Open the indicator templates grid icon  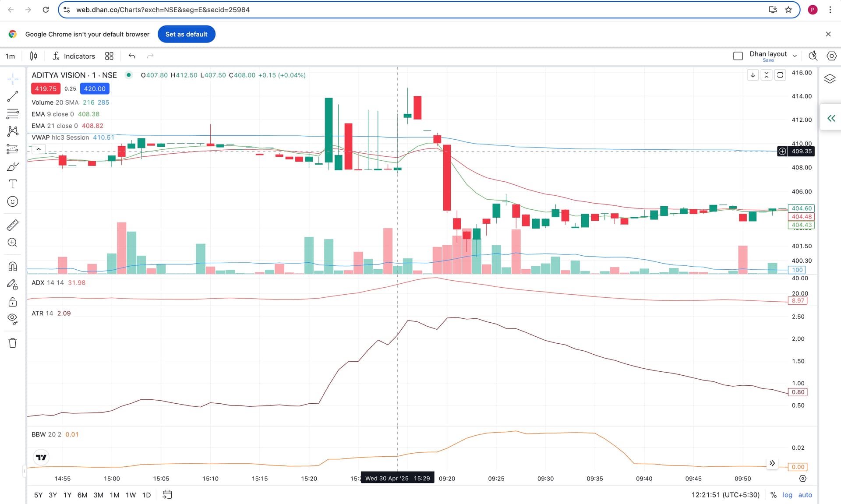click(x=109, y=56)
